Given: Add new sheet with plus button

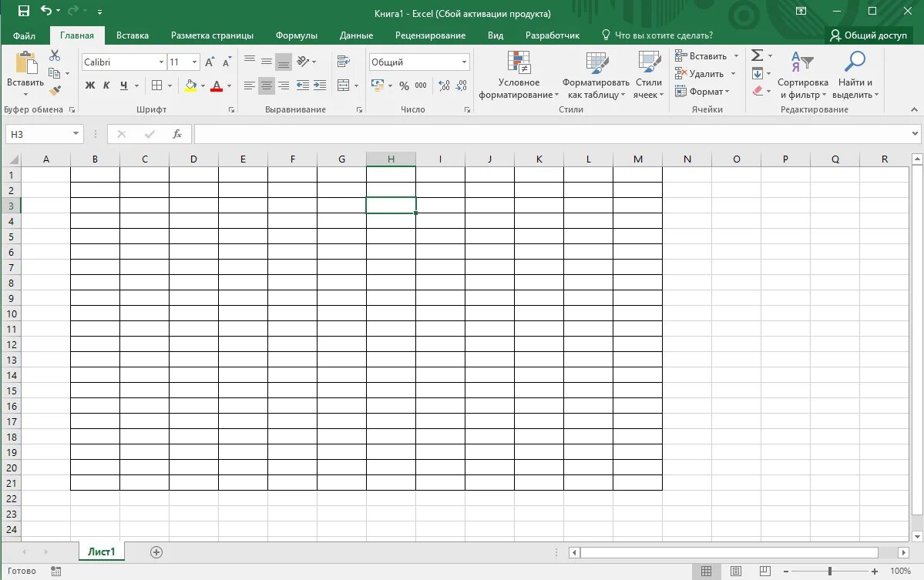Looking at the screenshot, I should point(156,552).
